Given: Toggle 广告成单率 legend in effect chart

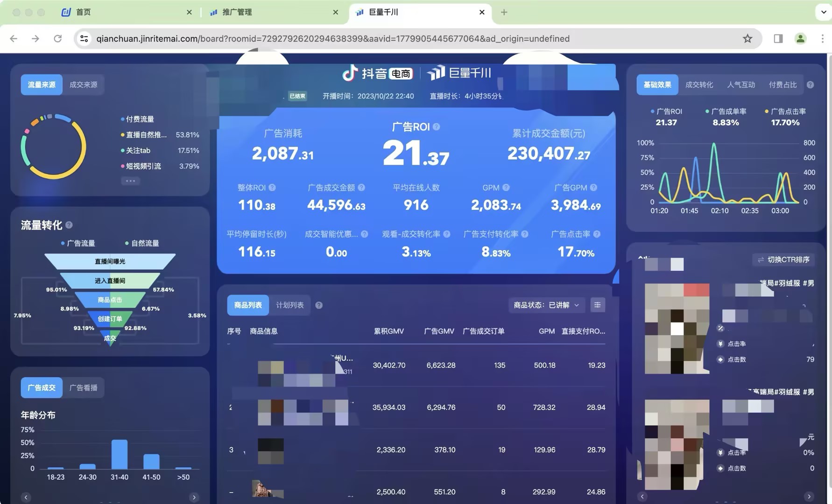Looking at the screenshot, I should coord(726,112).
